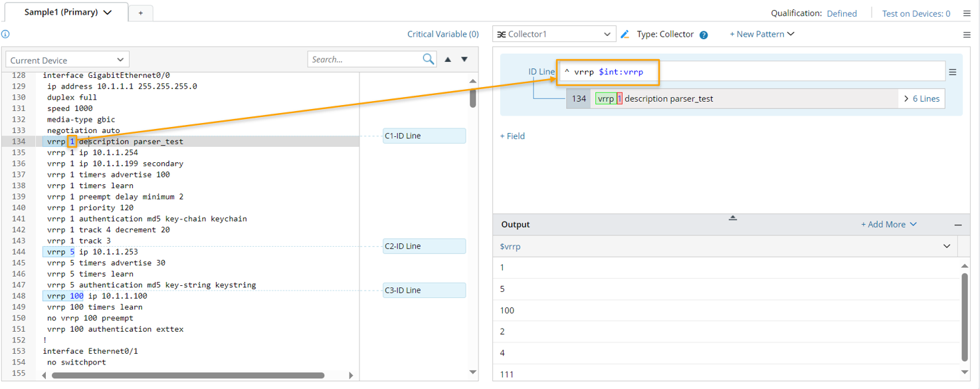The width and height of the screenshot is (980, 389).
Task: Click the blue info icon above the config panel
Action: 5,34
